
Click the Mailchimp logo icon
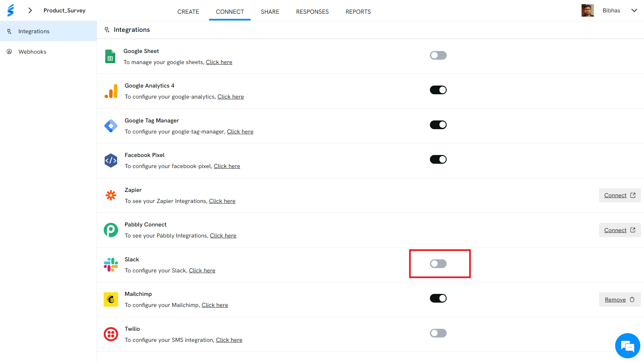point(111,299)
